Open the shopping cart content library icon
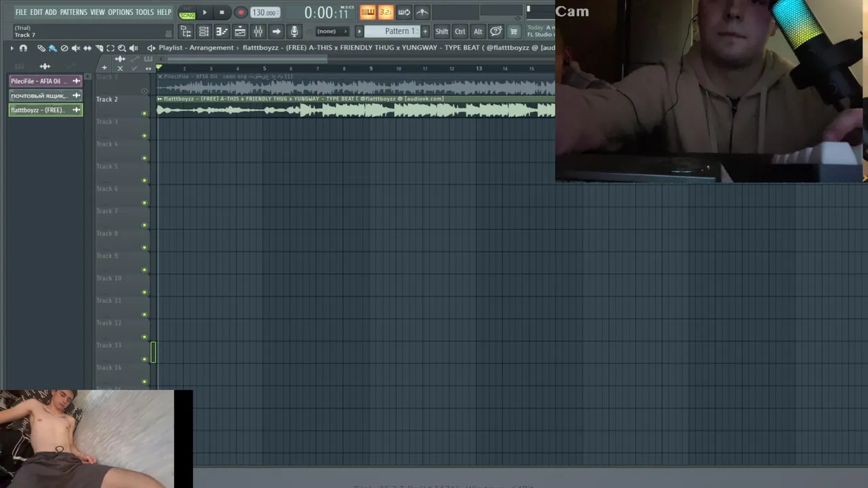Viewport: 868px width, 488px height. tap(514, 31)
